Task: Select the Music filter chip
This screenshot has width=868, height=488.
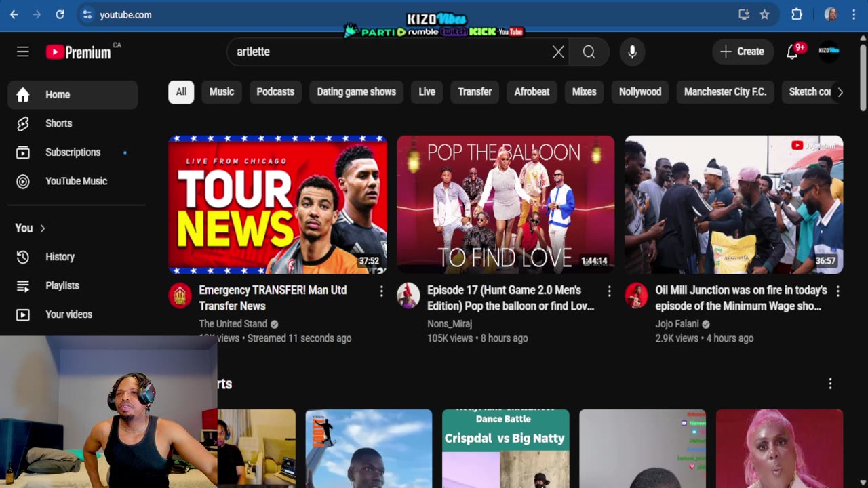Action: point(222,92)
